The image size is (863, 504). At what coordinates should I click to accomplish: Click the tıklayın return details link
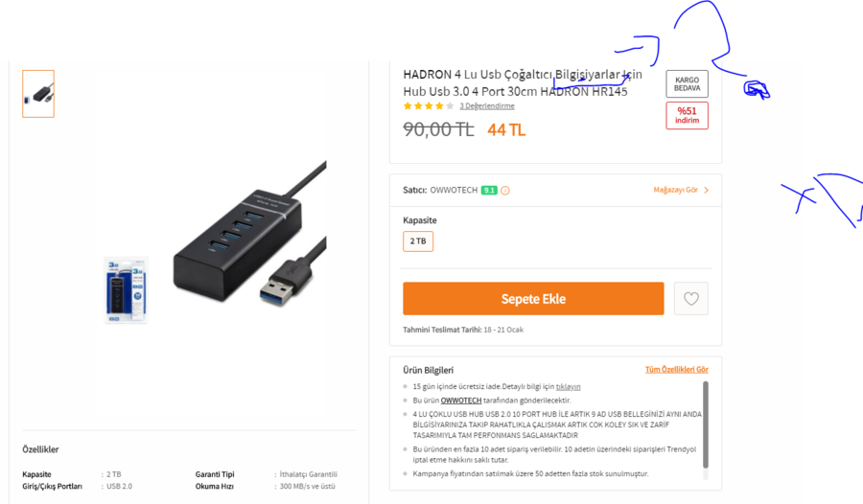(568, 387)
